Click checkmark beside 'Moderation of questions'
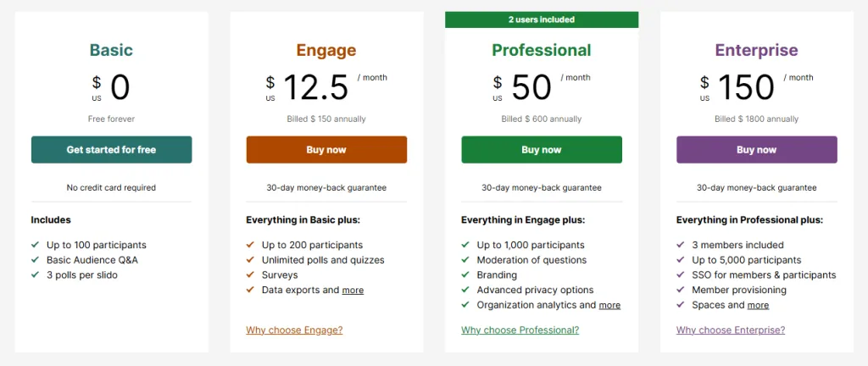The width and height of the screenshot is (868, 366). (465, 260)
